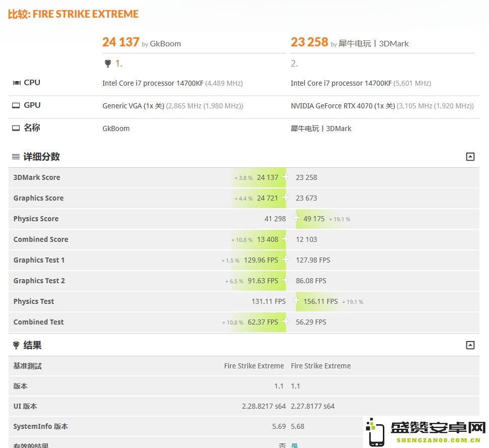Image resolution: width=489 pixels, height=448 pixels.
Task: Collapse the 详细分数 section
Action: point(470,157)
